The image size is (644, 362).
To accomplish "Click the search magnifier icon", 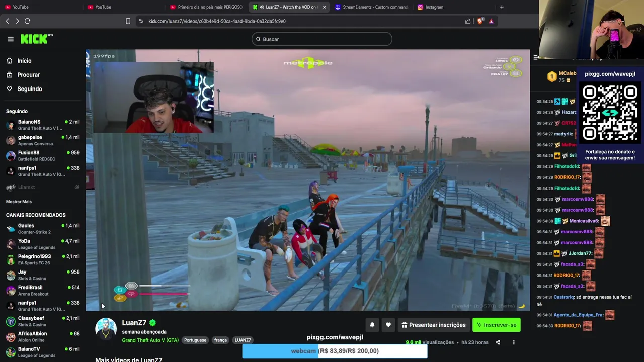I will (258, 39).
